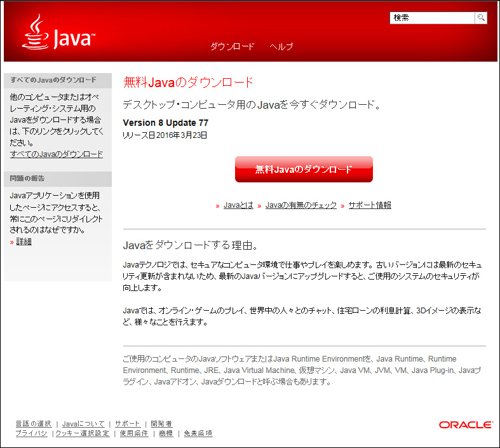Click the Javaをダウンロードする理由 heading
Screen dimensions: 500x448
[x=191, y=245]
